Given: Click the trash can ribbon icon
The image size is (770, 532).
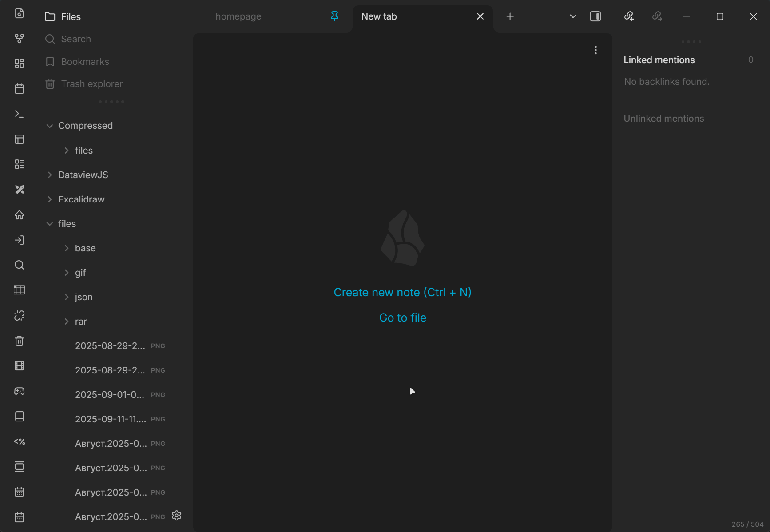Looking at the screenshot, I should (x=19, y=341).
